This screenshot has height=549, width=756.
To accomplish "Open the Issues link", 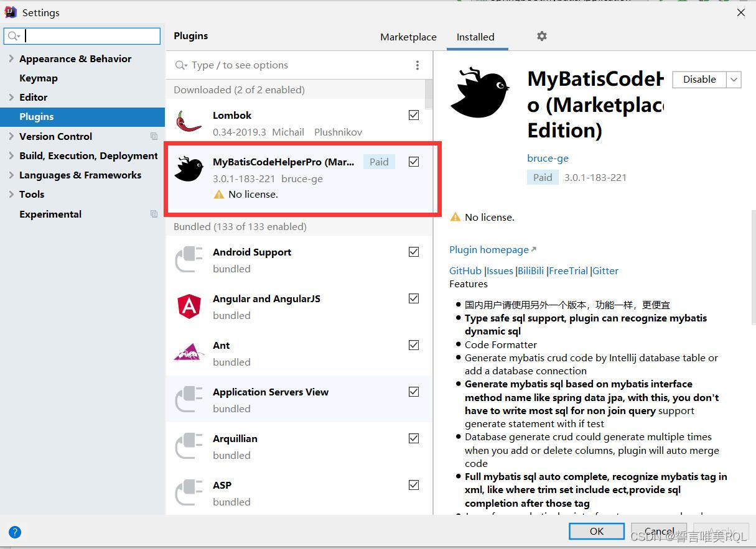I will tap(500, 270).
